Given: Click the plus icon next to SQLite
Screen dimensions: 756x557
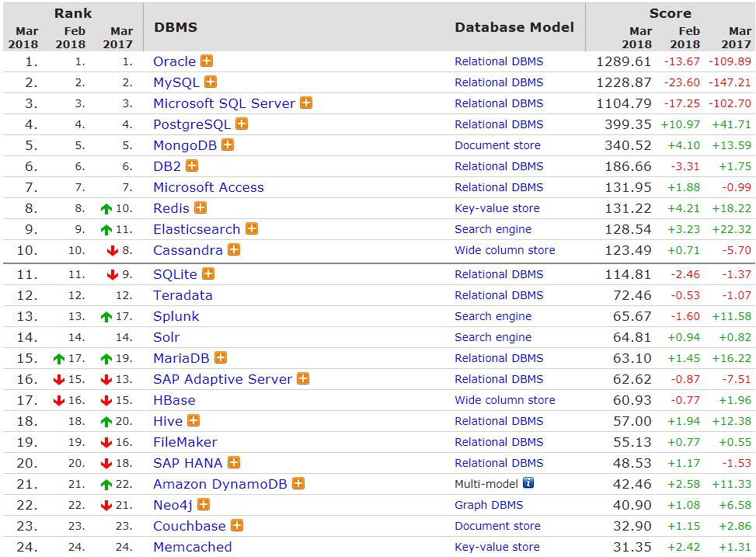Looking at the screenshot, I should (x=208, y=273).
